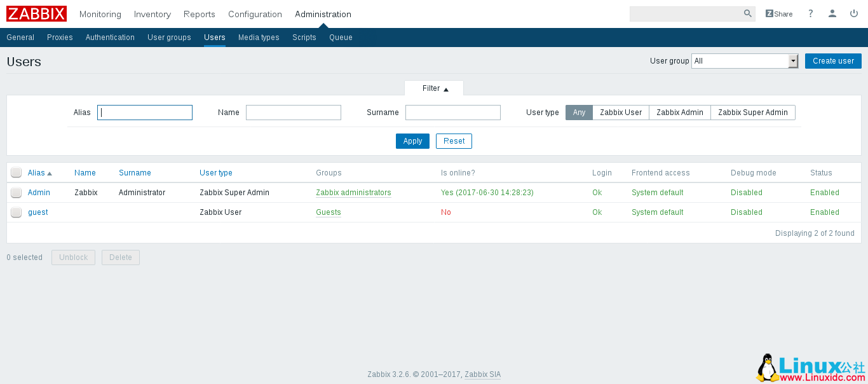Click the power sign-out icon

tap(853, 14)
